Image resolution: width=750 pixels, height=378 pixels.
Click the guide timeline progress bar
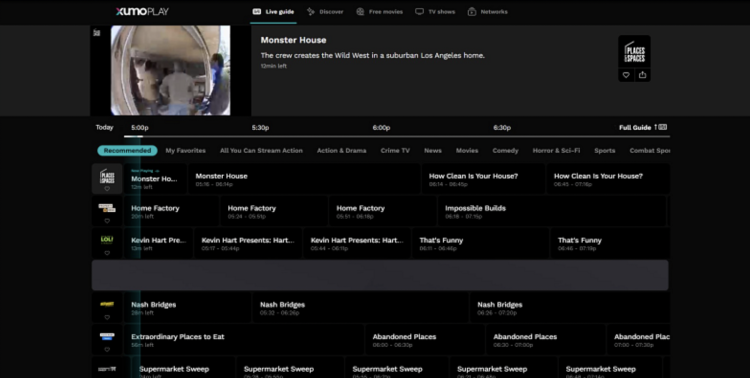tap(397, 137)
